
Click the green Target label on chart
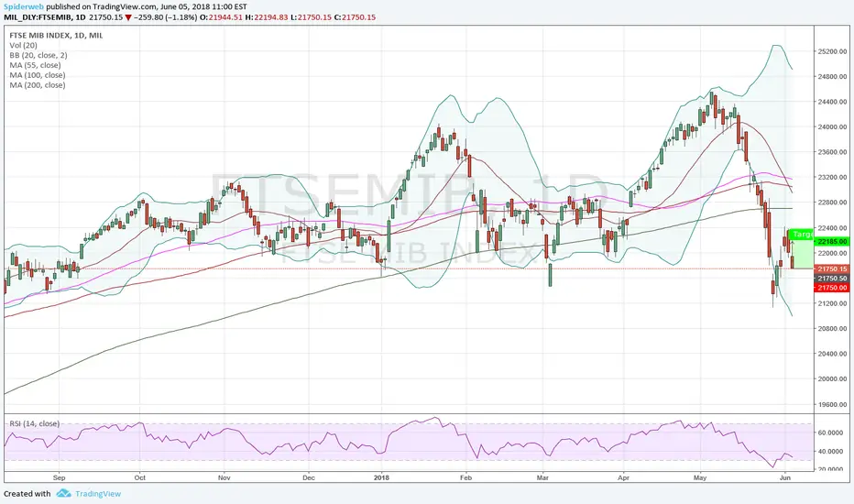802,234
